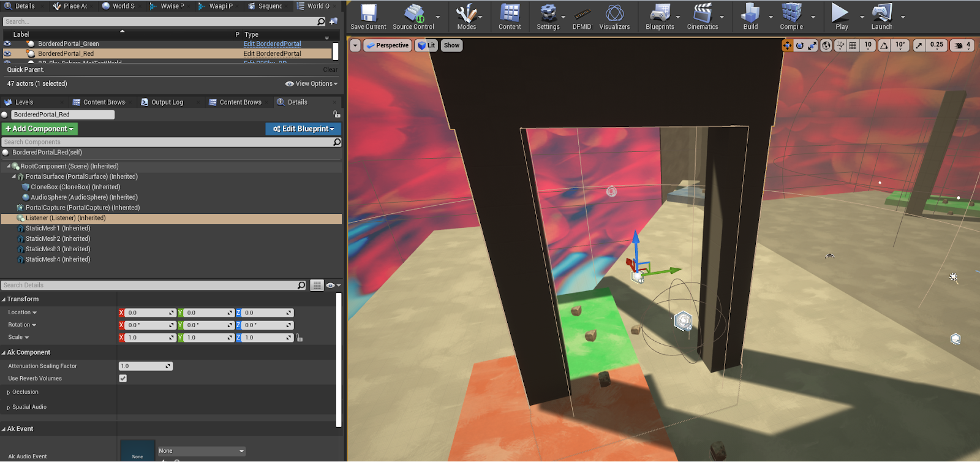This screenshot has height=462, width=980.
Task: Toggle world/local coordinate system globe icon
Action: coord(826,45)
